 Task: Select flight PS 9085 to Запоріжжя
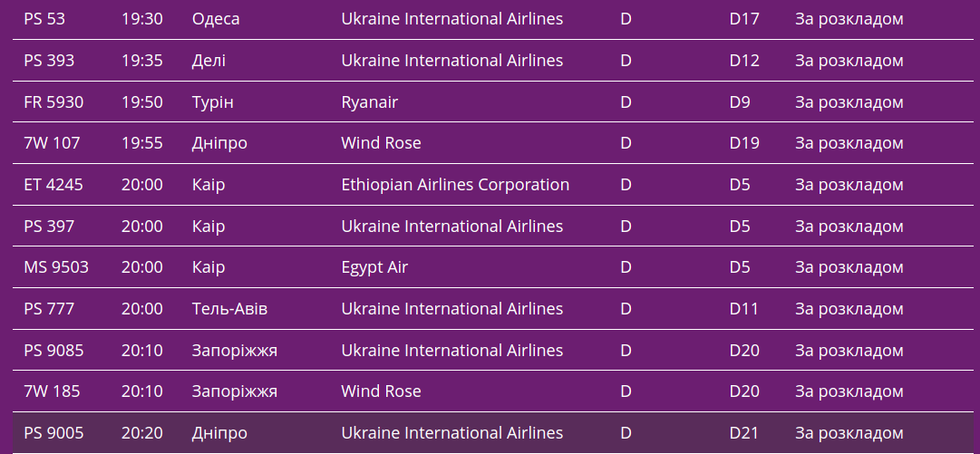pos(53,351)
